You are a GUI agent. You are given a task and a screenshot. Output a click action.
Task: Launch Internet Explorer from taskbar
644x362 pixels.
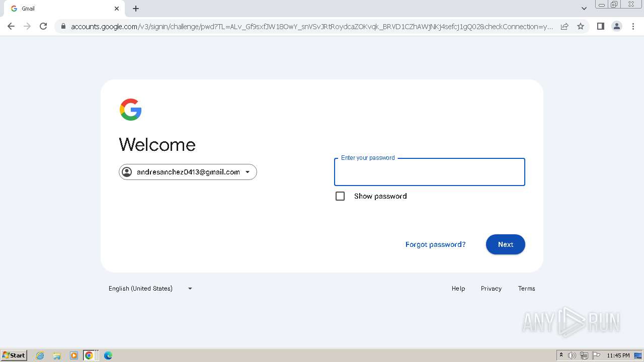coord(40,355)
